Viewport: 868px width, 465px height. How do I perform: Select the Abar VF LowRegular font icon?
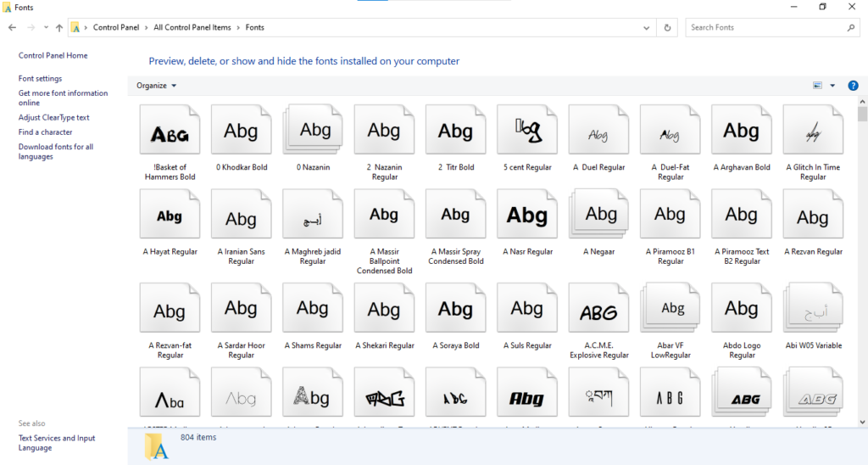[670, 308]
